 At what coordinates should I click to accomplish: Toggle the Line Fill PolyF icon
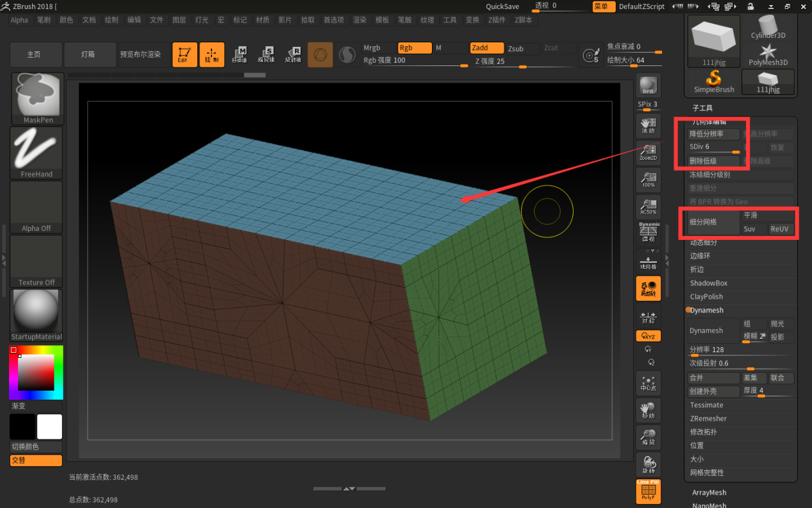(648, 491)
